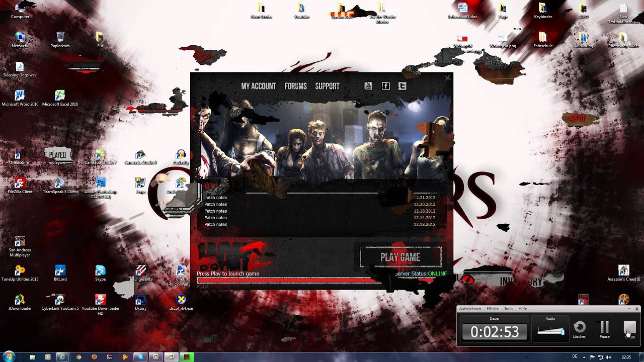Screen dimensions: 644x362
Task: Select the Neue Lieder folder
Action: pyautogui.click(x=261, y=11)
